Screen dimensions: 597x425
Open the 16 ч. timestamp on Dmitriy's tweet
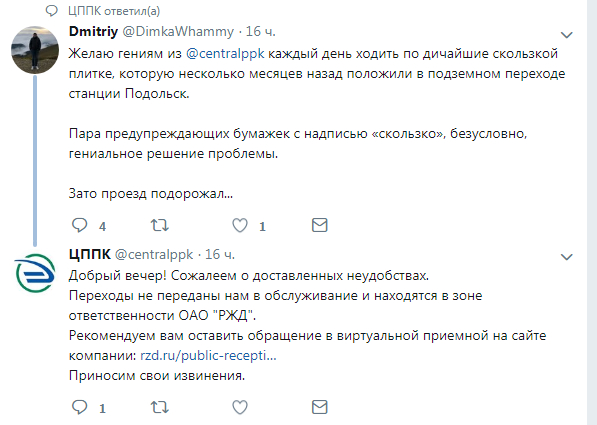point(260,31)
